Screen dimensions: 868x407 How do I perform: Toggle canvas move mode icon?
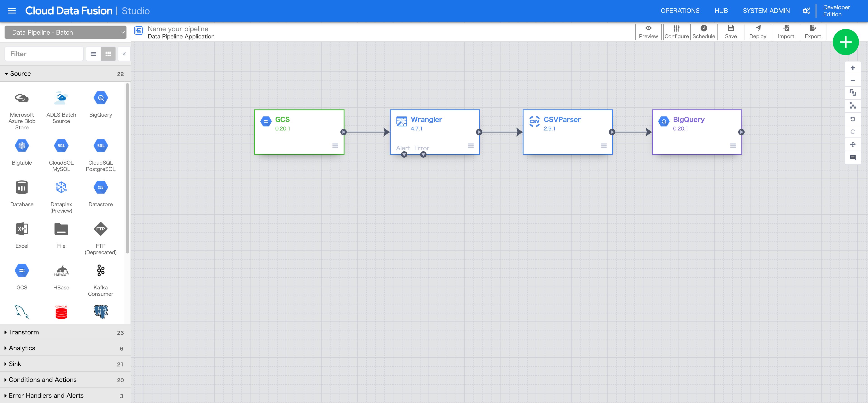click(x=853, y=144)
